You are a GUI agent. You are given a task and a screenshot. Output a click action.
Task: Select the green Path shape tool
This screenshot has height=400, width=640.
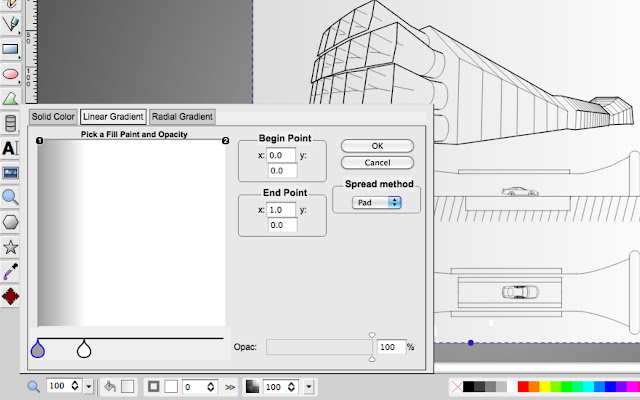click(10, 98)
